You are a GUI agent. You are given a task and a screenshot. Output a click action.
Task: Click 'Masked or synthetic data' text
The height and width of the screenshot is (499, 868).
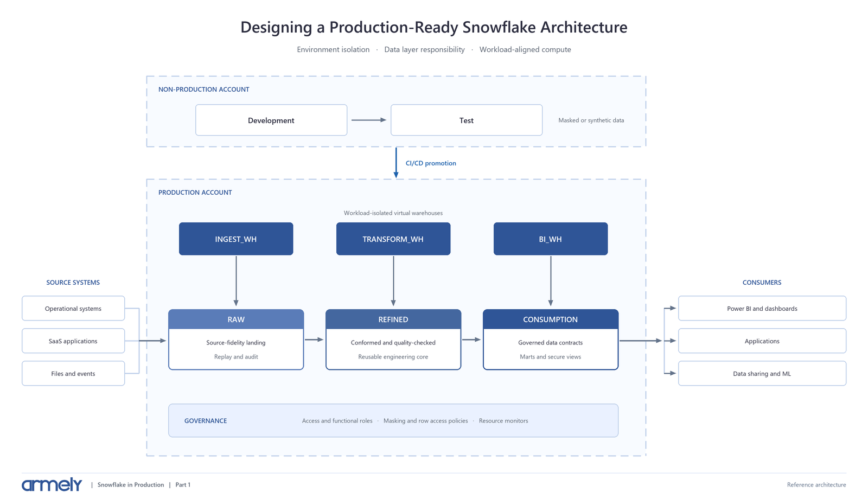pyautogui.click(x=591, y=120)
